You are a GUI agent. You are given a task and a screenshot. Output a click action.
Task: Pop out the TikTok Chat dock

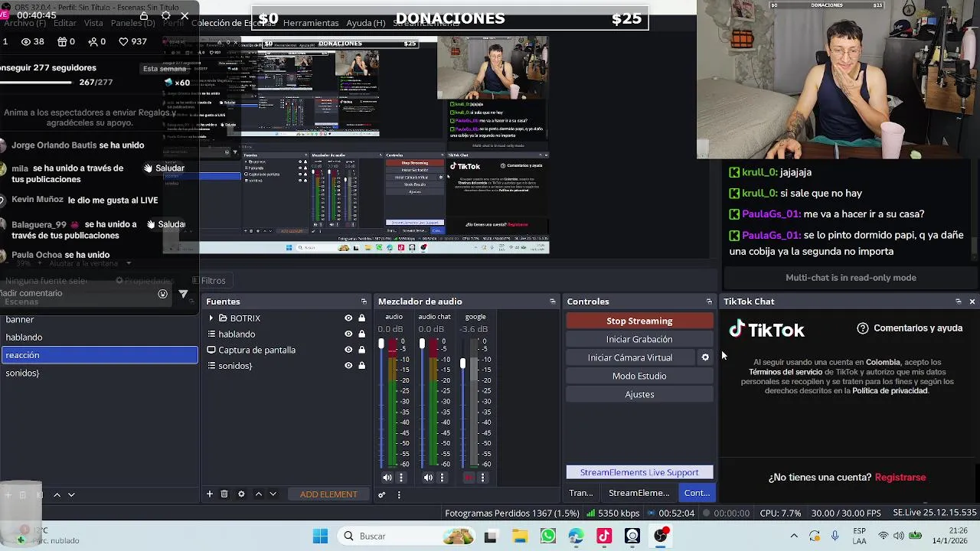[958, 302]
